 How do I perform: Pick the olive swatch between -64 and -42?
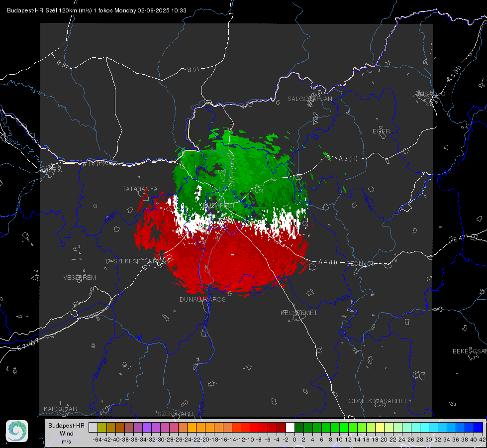click(x=102, y=427)
